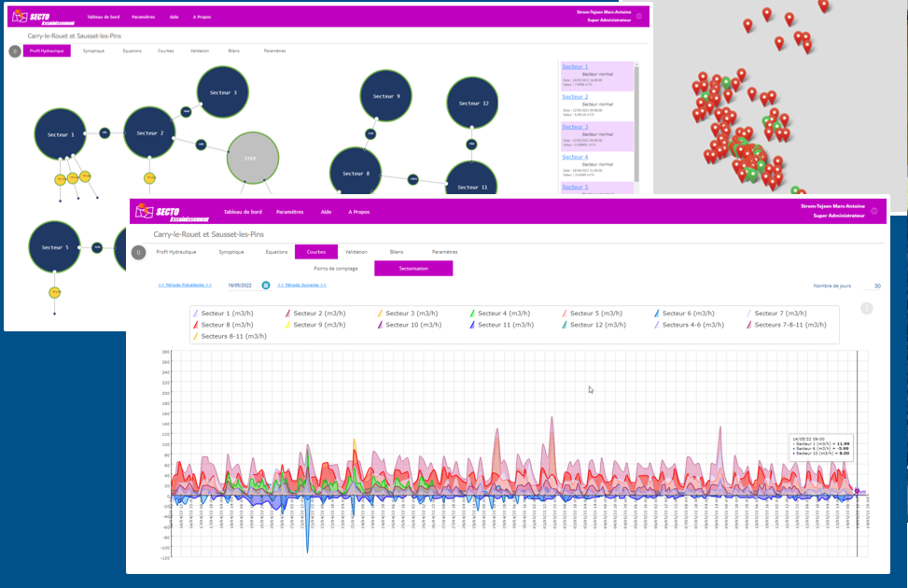Viewport: 908px width, 588px height.
Task: Select the Secteur 1 node circle
Action: pos(61,134)
